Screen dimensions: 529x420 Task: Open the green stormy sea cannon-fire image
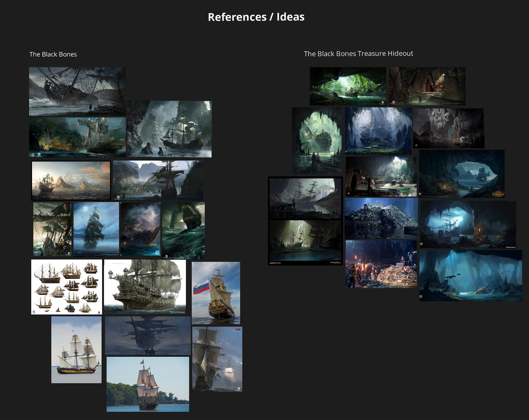click(183, 230)
